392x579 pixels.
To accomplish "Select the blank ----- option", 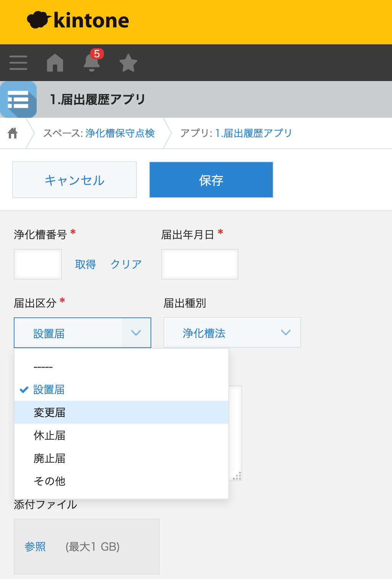I will tap(121, 367).
